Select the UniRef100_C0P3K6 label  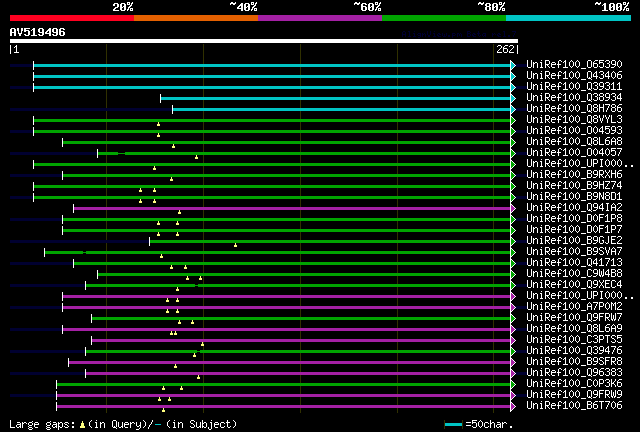pyautogui.click(x=574, y=384)
